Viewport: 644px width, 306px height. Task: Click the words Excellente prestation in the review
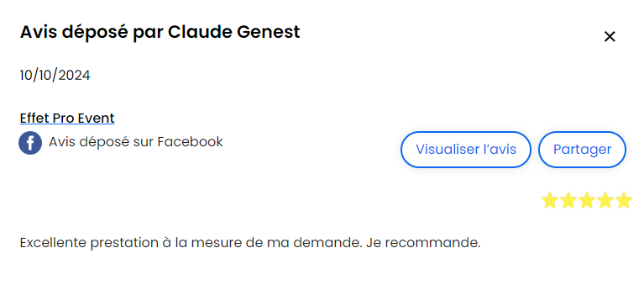(x=86, y=243)
